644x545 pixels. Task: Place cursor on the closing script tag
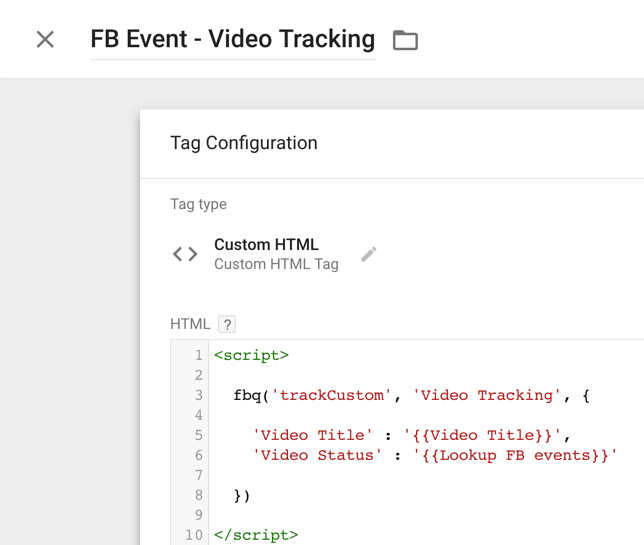tap(256, 535)
